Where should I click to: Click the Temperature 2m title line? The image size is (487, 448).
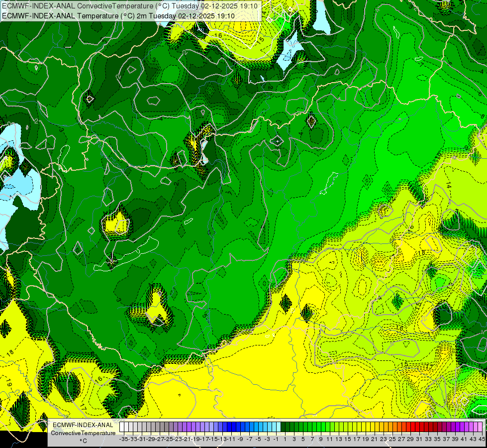(x=118, y=16)
